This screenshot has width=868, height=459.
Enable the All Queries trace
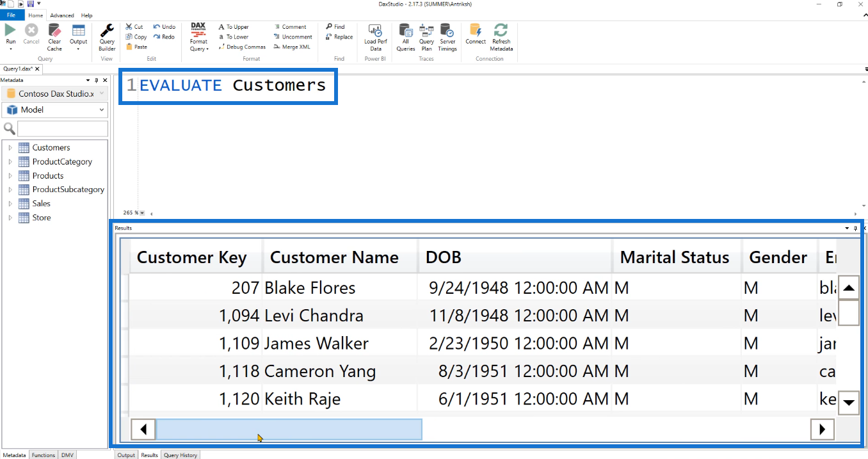(x=405, y=37)
